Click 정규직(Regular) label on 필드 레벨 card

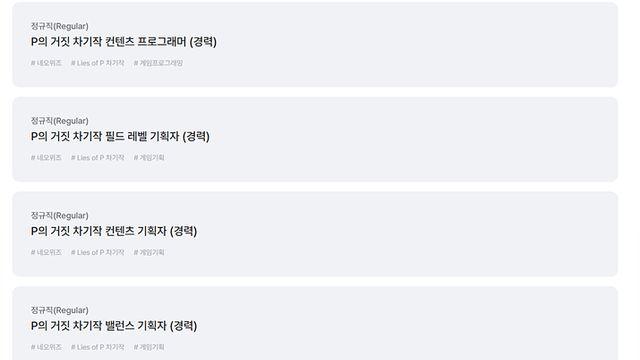coord(60,121)
